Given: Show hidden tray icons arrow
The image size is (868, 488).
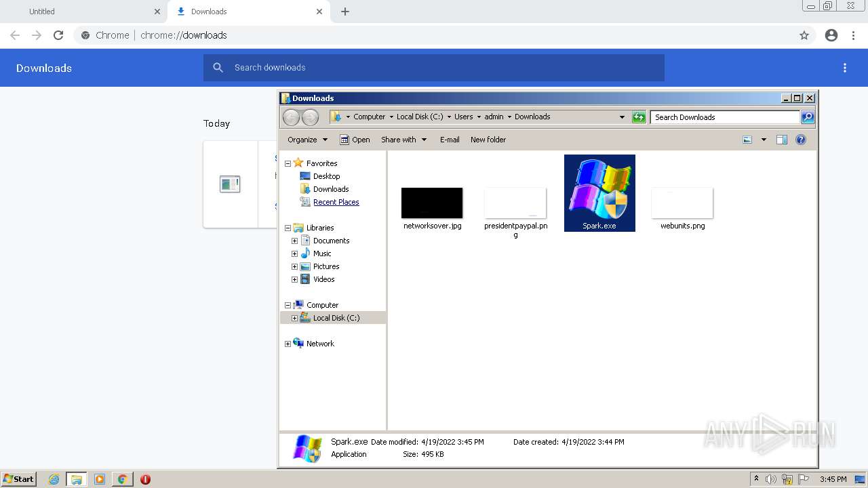Looking at the screenshot, I should click(756, 479).
